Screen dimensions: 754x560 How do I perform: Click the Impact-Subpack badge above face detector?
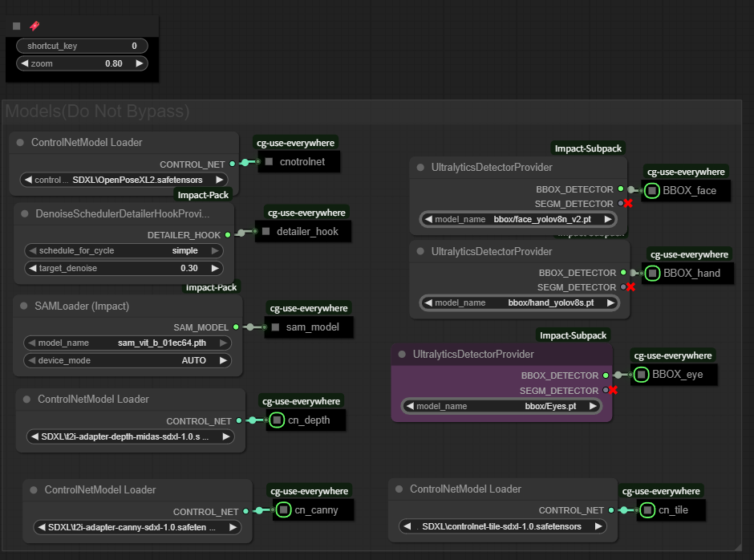(x=588, y=148)
